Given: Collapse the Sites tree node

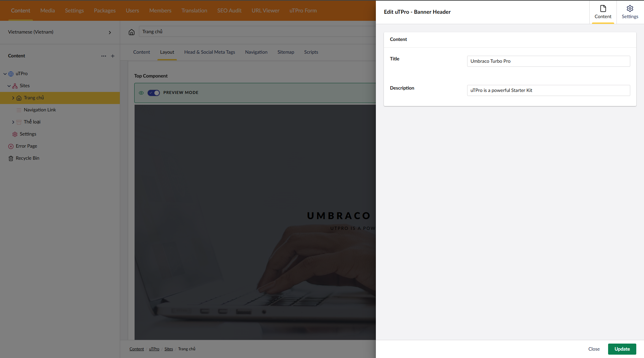Looking at the screenshot, I should (x=9, y=86).
